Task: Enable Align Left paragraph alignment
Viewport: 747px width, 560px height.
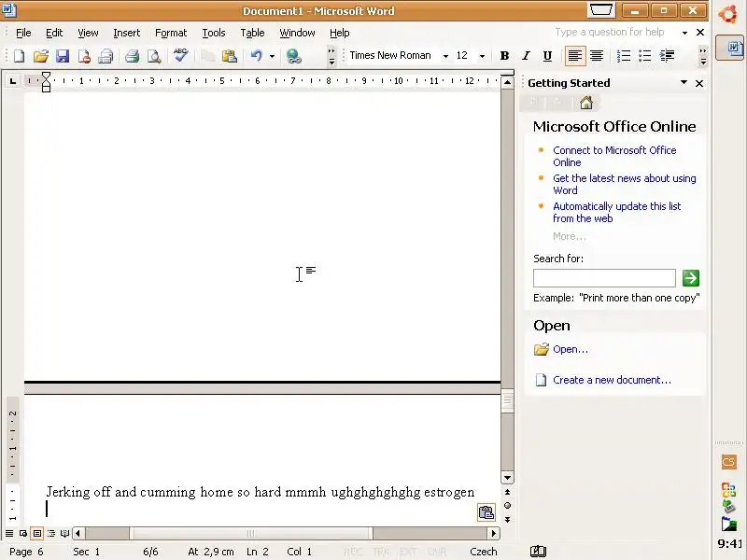Action: (x=574, y=56)
